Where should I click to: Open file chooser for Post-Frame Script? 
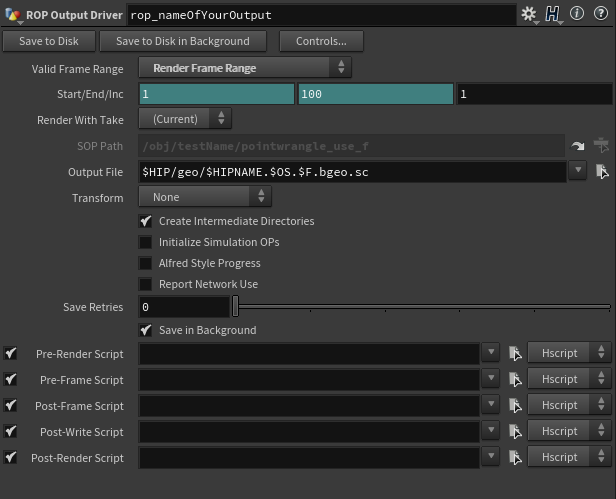(515, 405)
